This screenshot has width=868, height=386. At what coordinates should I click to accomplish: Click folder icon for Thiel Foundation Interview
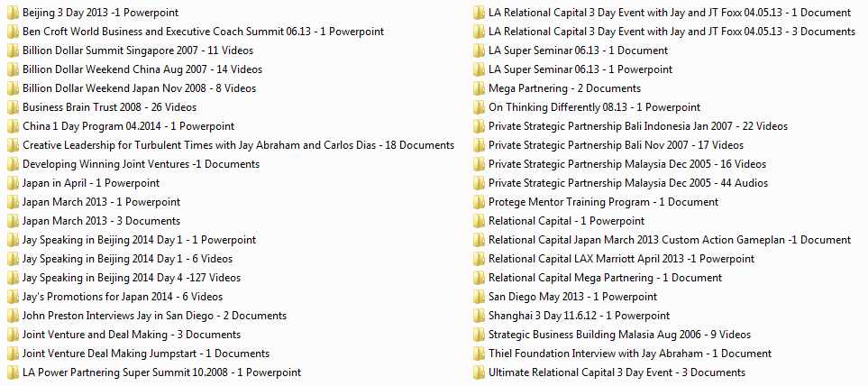479,354
